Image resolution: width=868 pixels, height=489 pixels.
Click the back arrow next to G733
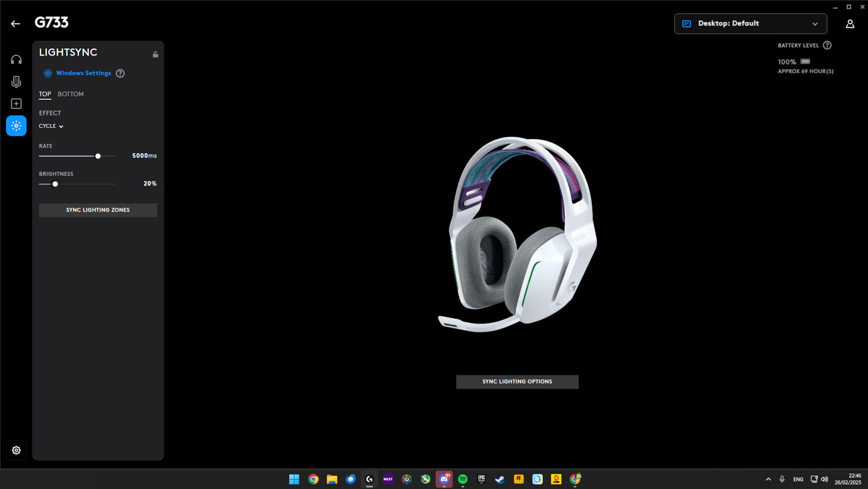click(15, 23)
